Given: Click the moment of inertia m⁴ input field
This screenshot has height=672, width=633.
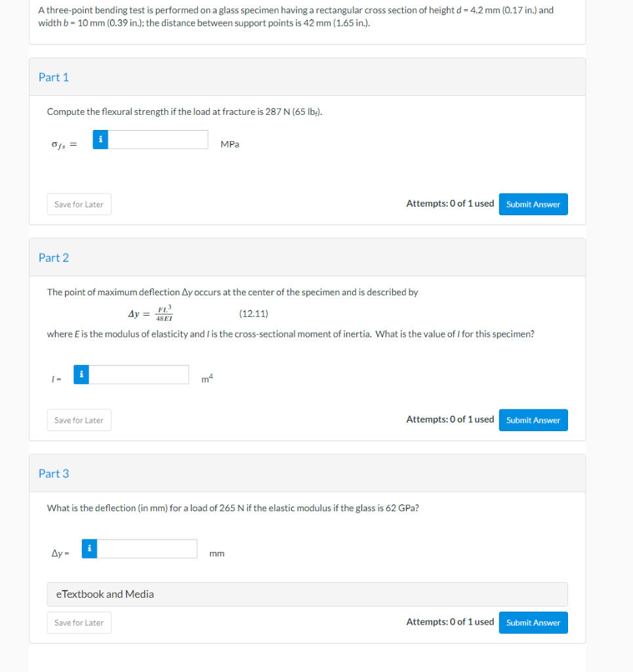Looking at the screenshot, I should click(139, 375).
